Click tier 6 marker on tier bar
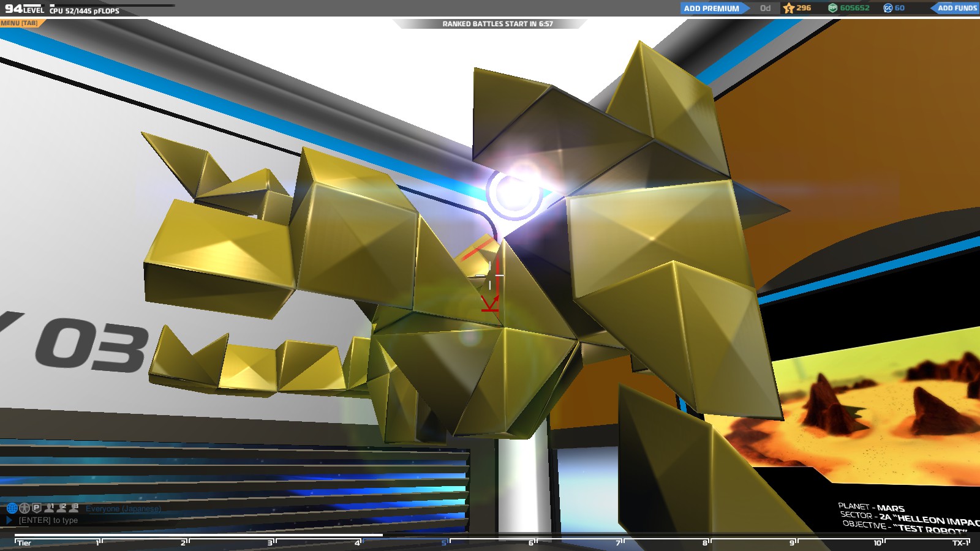 coord(532,542)
